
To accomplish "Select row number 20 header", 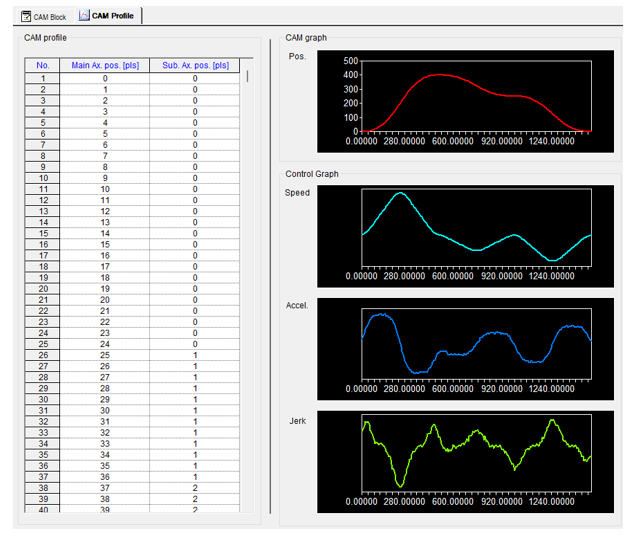I will pos(43,289).
